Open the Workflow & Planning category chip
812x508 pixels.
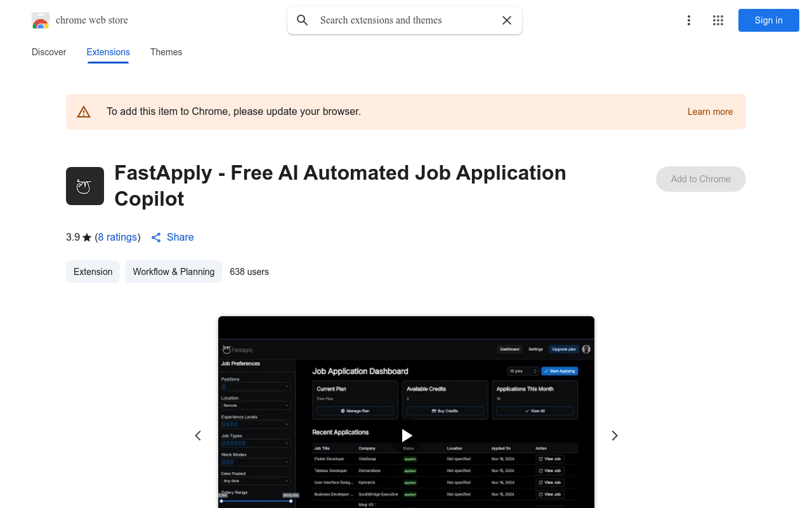tap(173, 272)
